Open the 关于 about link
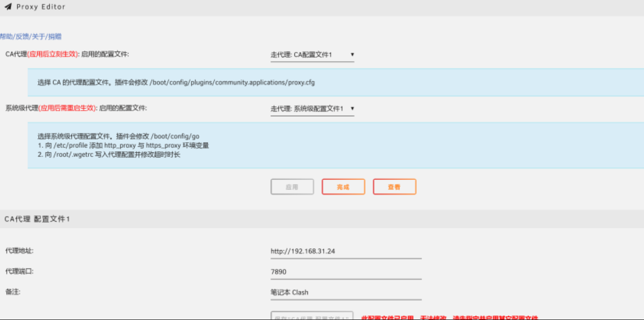This screenshot has width=644, height=320. pyautogui.click(x=38, y=37)
